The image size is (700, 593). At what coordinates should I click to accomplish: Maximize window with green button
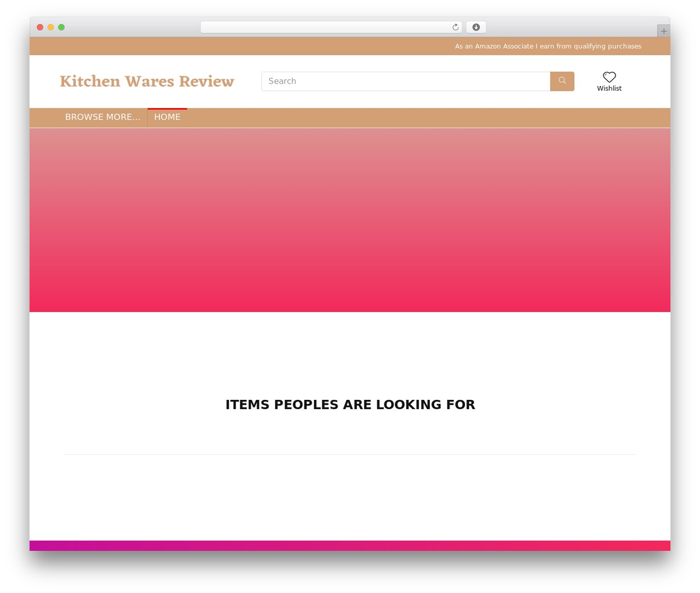pyautogui.click(x=61, y=27)
